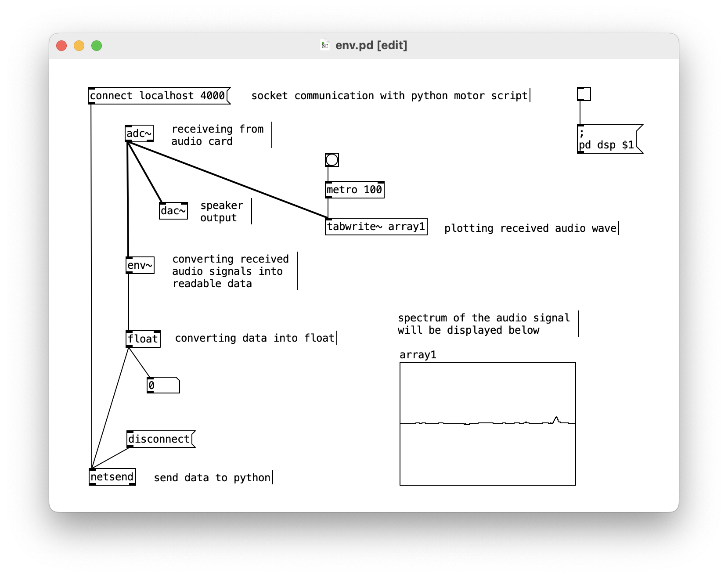Click the 'converting received audio signals' comment
The image size is (728, 577).
231,271
